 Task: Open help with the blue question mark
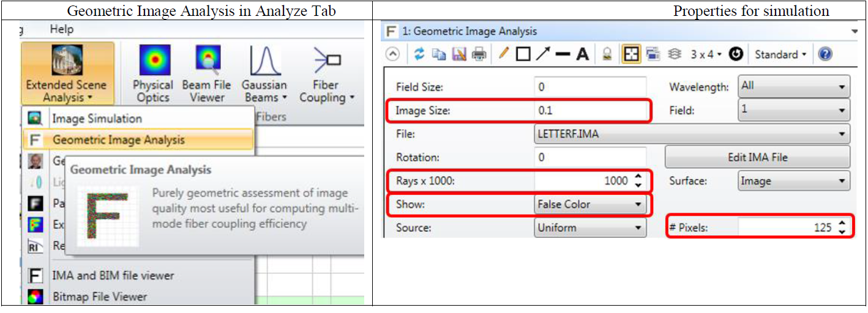(x=825, y=54)
